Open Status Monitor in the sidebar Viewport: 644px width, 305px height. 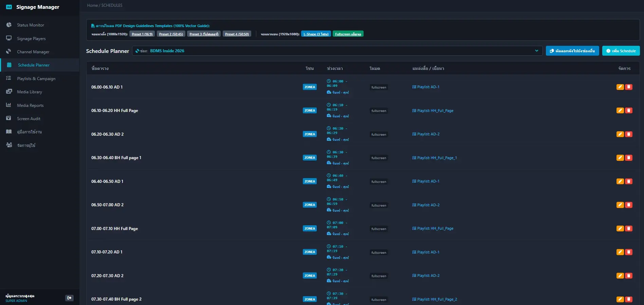tap(40, 25)
